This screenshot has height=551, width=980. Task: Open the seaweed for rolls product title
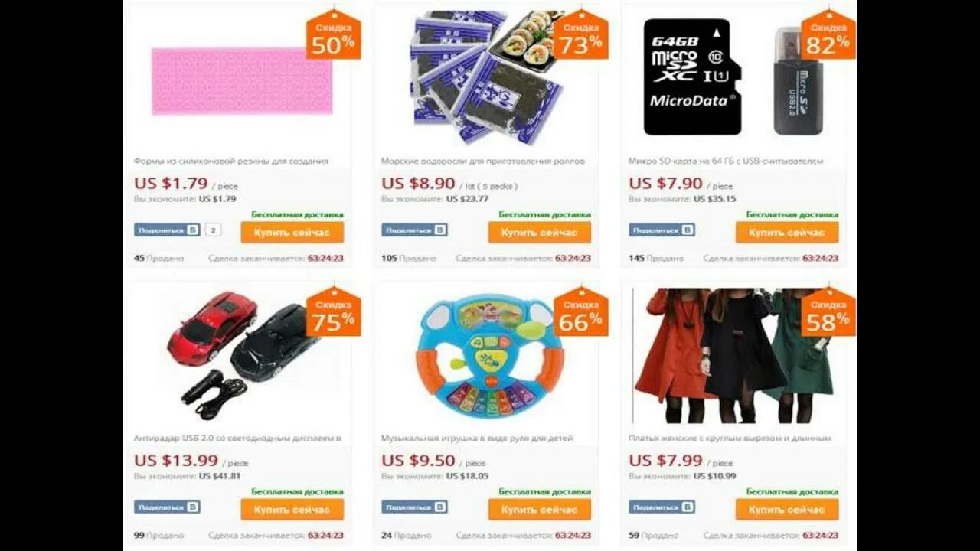tap(482, 161)
